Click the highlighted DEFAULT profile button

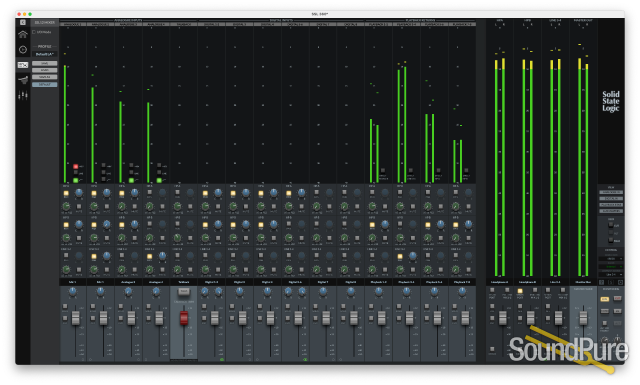(44, 84)
